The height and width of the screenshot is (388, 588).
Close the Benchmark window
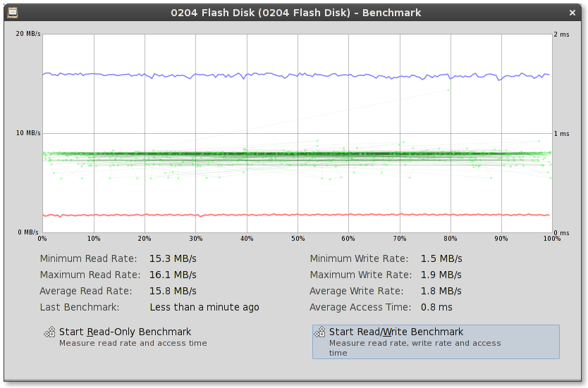pyautogui.click(x=572, y=13)
